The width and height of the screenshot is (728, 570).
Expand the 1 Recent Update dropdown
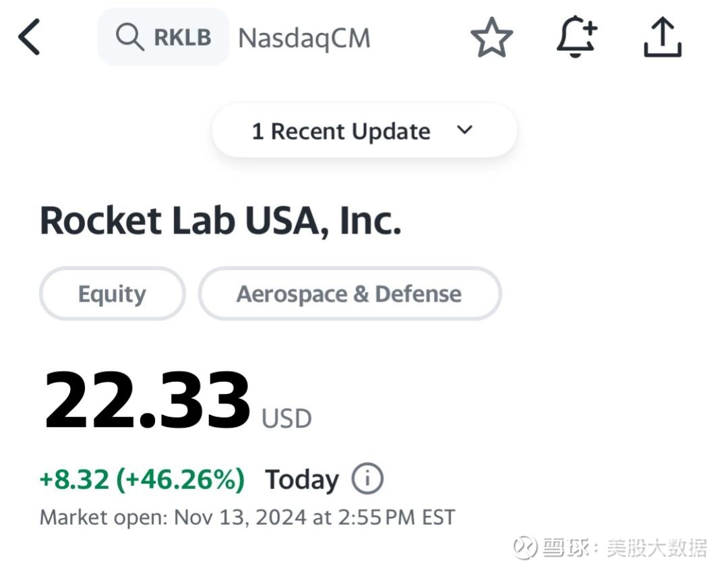tap(364, 130)
